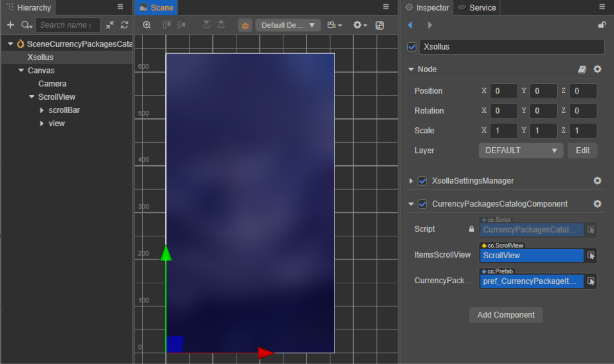The width and height of the screenshot is (614, 364).
Task: Open the Node help book icon
Action: (582, 70)
